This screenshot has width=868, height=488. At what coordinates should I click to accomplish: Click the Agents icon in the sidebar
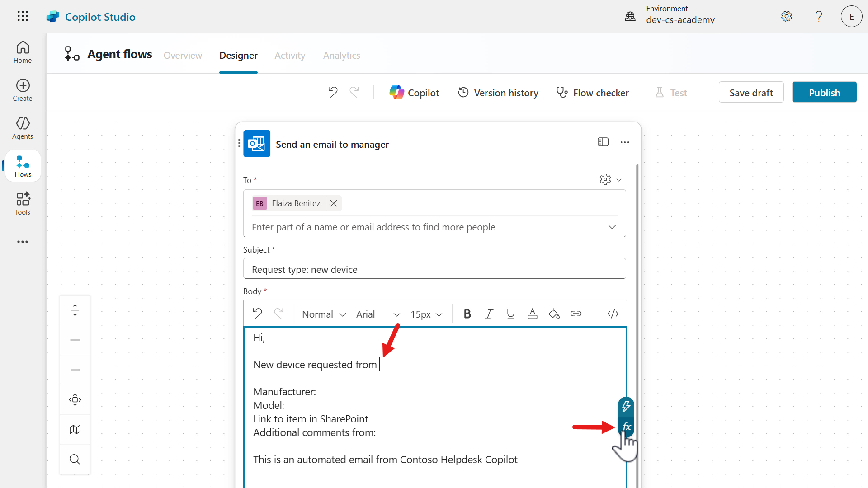(22, 128)
